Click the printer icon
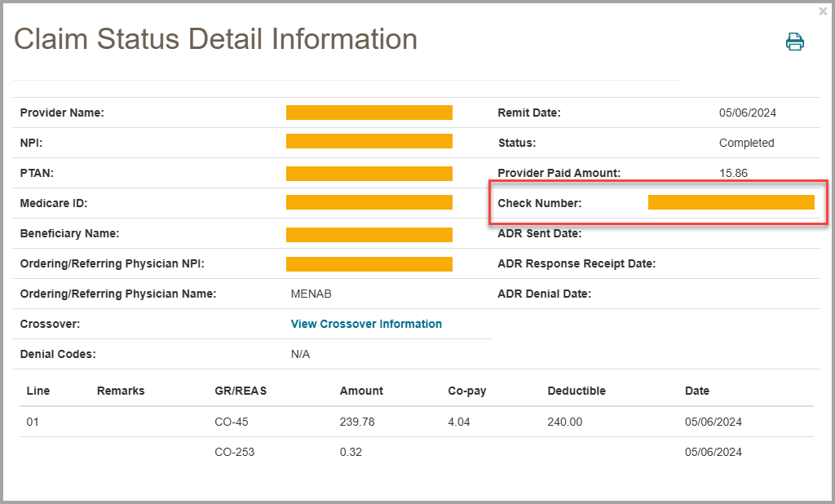 794,42
